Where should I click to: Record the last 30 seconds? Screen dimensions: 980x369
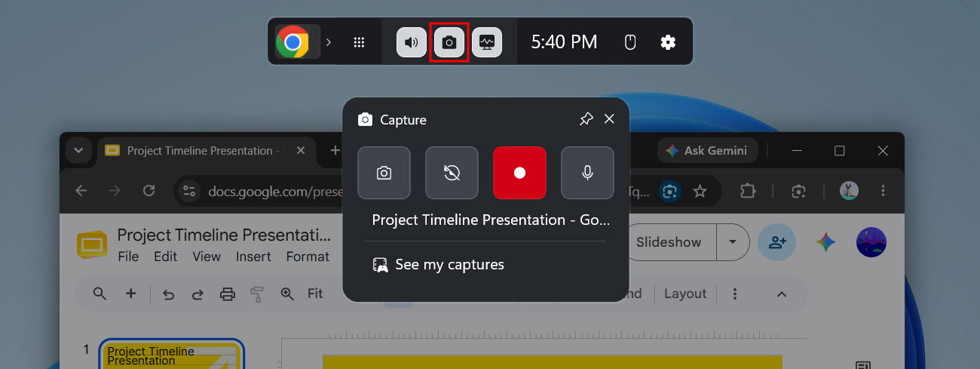452,173
